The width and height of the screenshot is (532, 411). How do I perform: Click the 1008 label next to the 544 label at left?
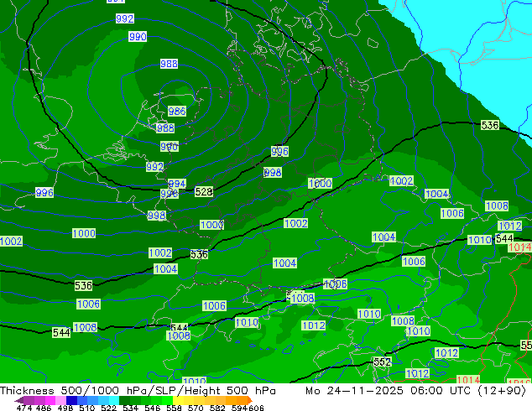pyautogui.click(x=85, y=328)
